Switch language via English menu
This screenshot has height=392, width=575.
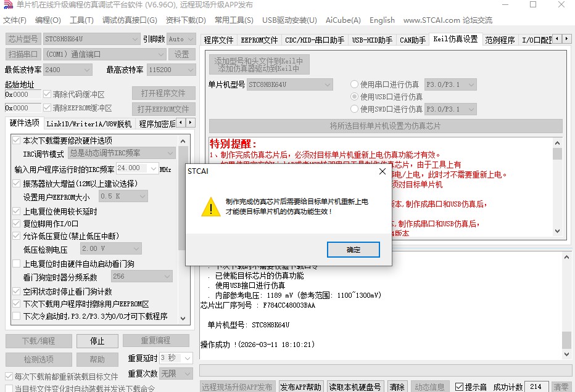tap(382, 20)
